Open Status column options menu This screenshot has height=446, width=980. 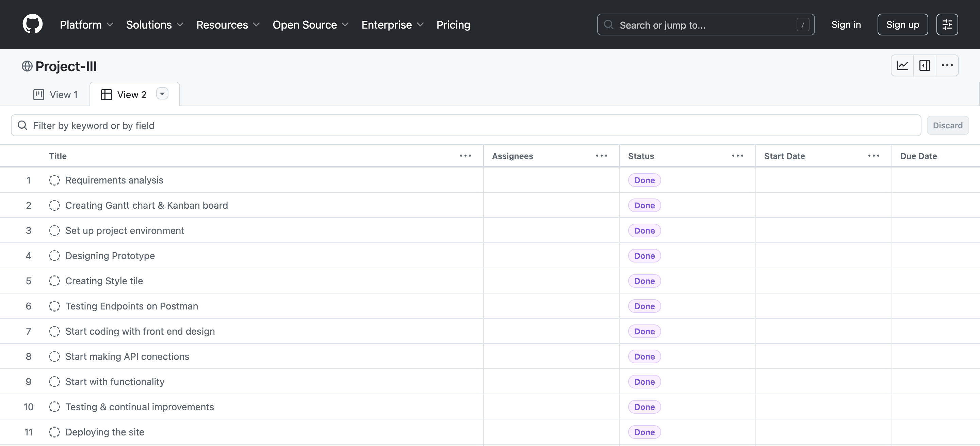point(737,156)
